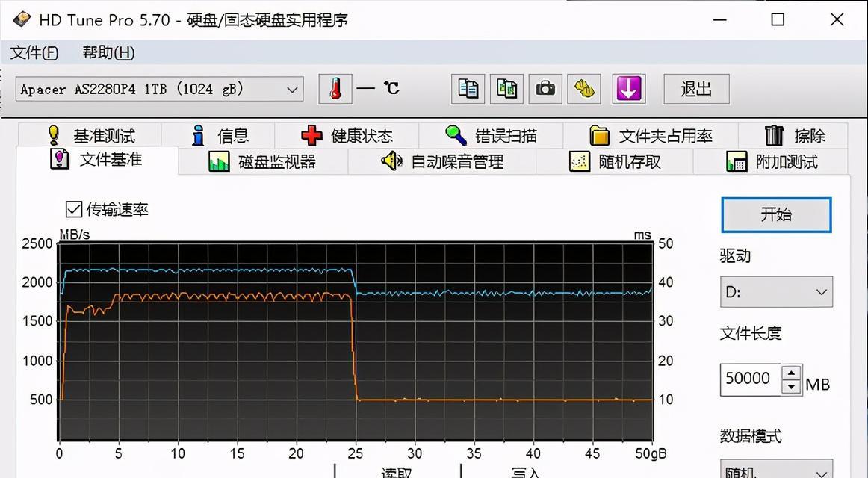This screenshot has height=478, width=868.
Task: Click the HD Tune Pro title bar app icon
Action: coord(22,20)
